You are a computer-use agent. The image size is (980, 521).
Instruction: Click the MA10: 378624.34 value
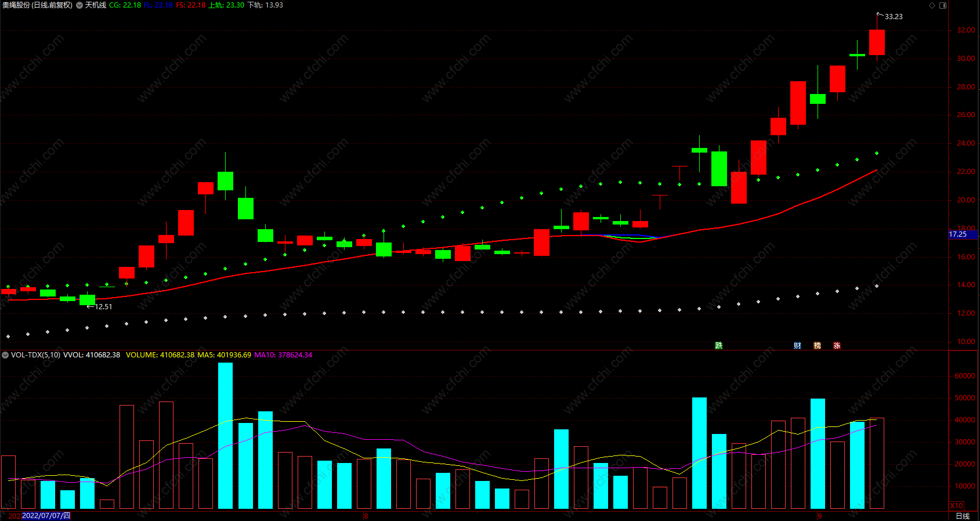(283, 355)
